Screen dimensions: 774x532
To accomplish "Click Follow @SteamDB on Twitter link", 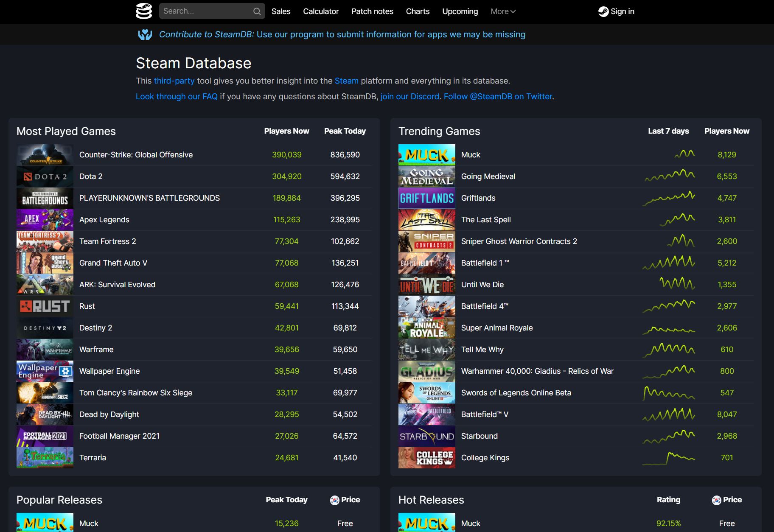I will [498, 96].
